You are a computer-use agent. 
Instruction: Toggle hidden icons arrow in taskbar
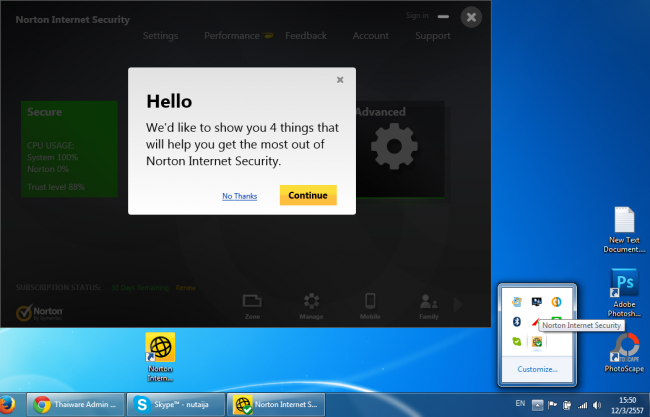537,405
